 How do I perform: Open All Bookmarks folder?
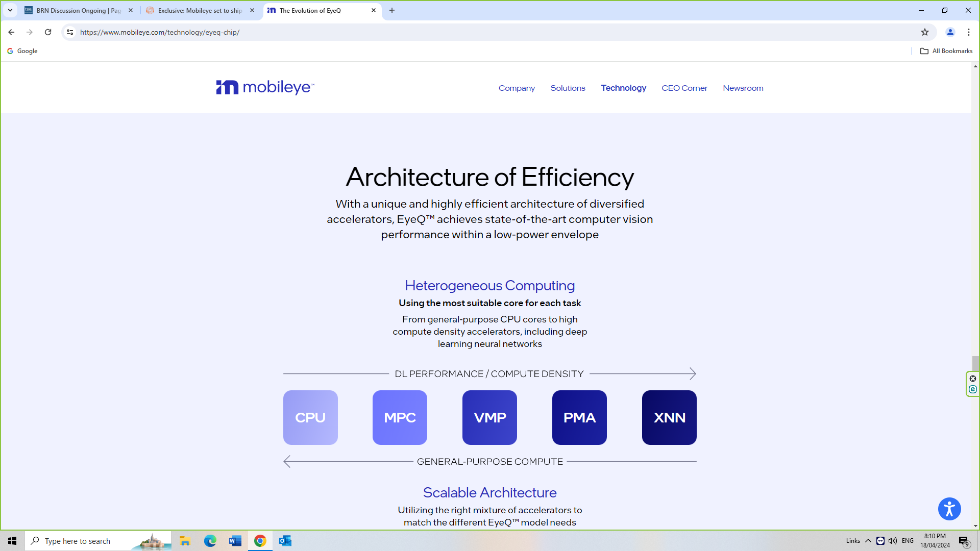coord(946,51)
